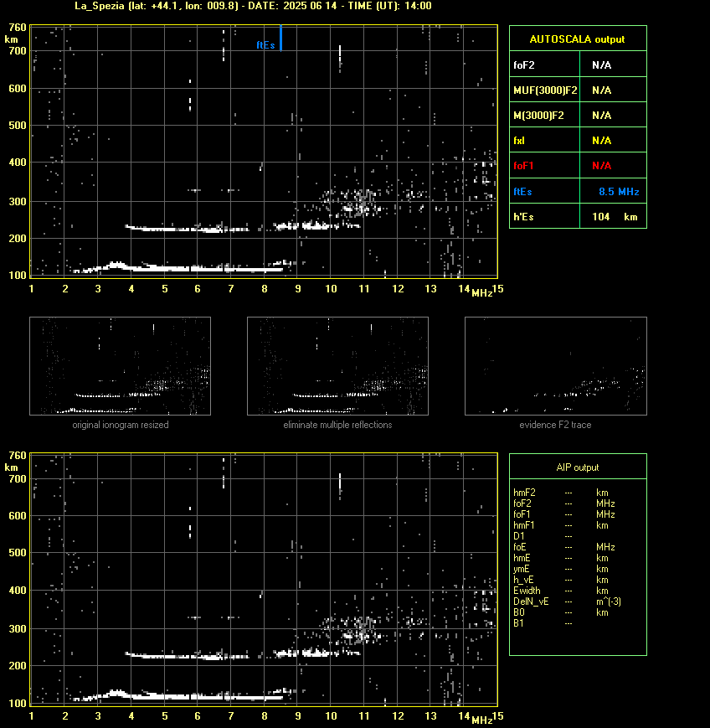Click the h_vE entry in AIP output

click(523, 580)
